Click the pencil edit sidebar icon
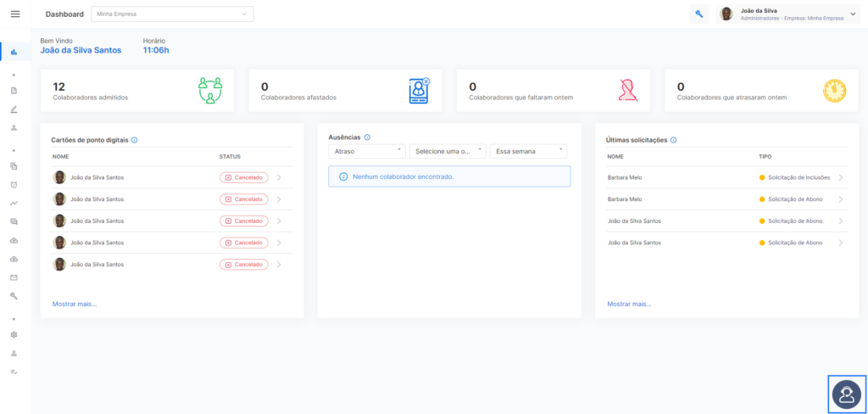 [14, 109]
